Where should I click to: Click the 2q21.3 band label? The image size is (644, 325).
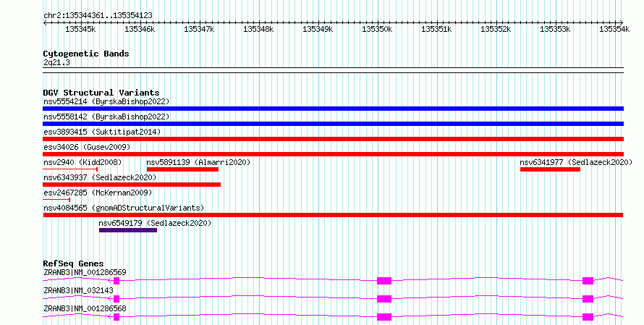click(x=56, y=62)
